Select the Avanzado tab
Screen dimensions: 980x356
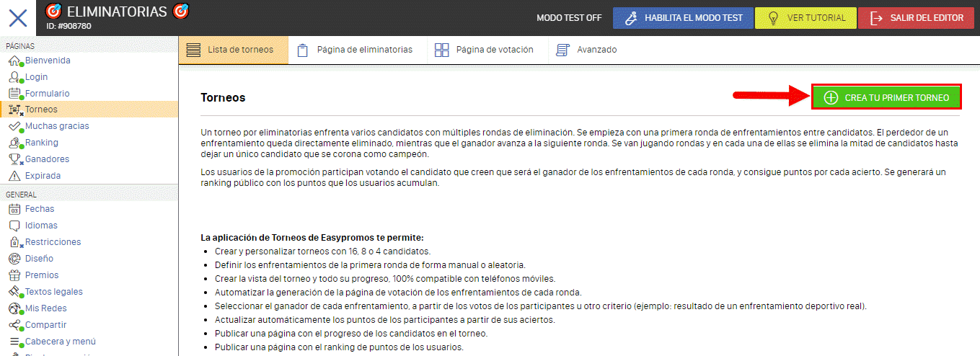click(587, 50)
